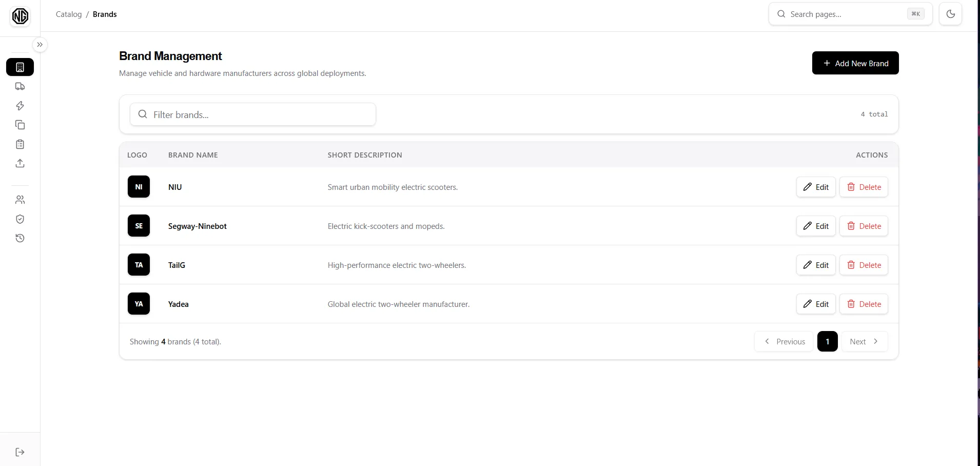Screen dimensions: 980x466
Task: Delete the Segway-Ninebot brand
Action: tap(864, 226)
